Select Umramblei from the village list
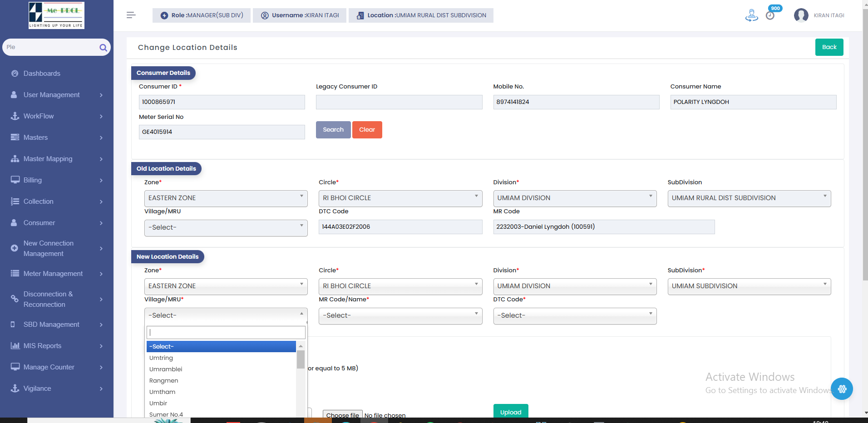The width and height of the screenshot is (868, 423). 221,369
